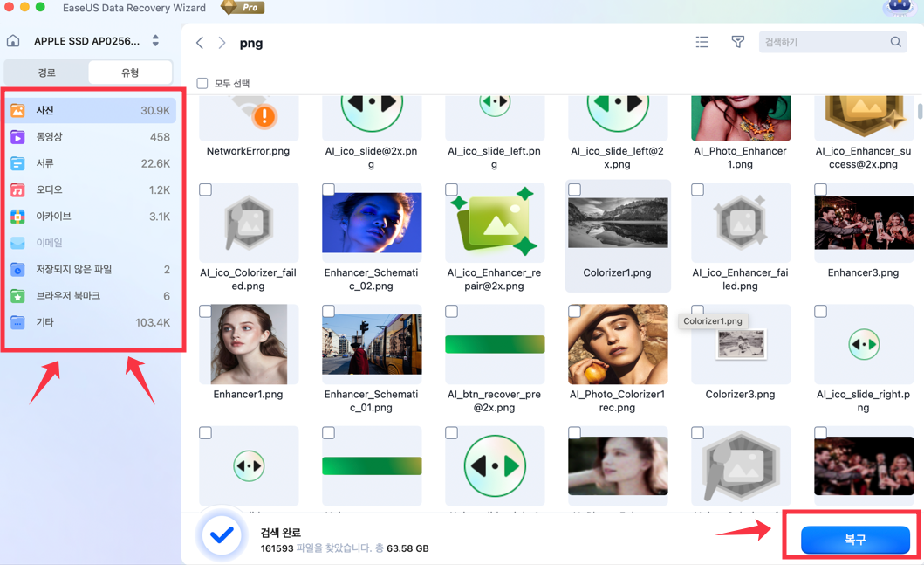The width and height of the screenshot is (924, 565).
Task: Select the Enhancer_Schematic_01.png street thumbnail
Action: coord(372,344)
